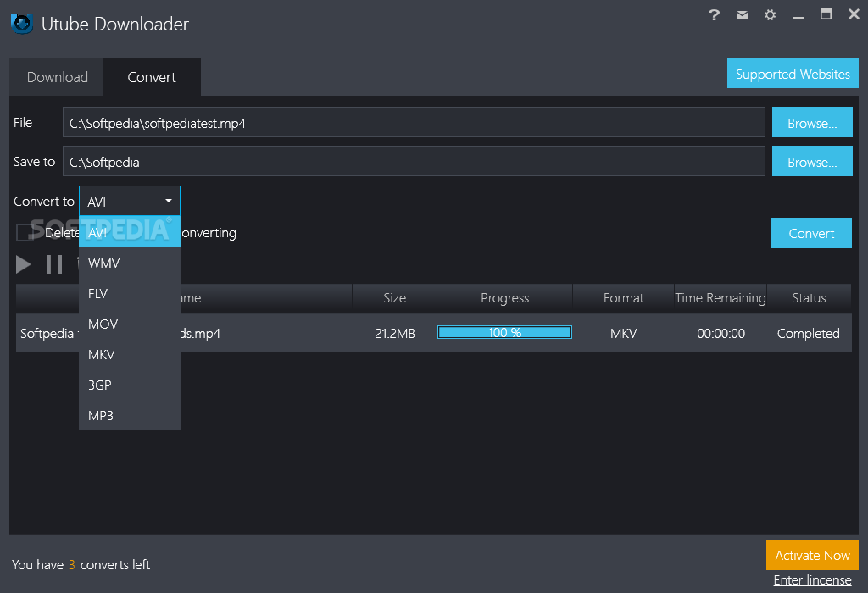This screenshot has width=868, height=593.
Task: Pick MKV from the format list
Action: [130, 354]
